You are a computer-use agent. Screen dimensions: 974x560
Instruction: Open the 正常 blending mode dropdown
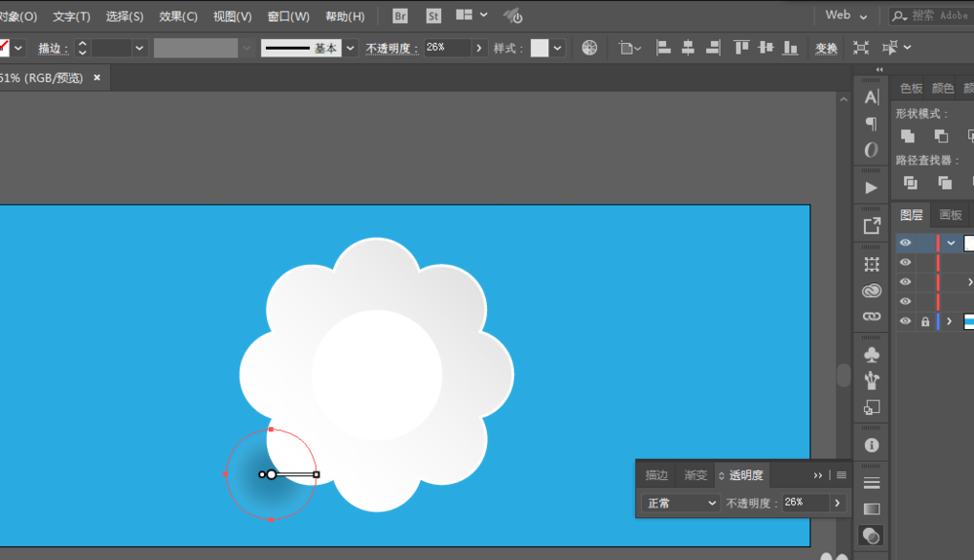(x=681, y=503)
